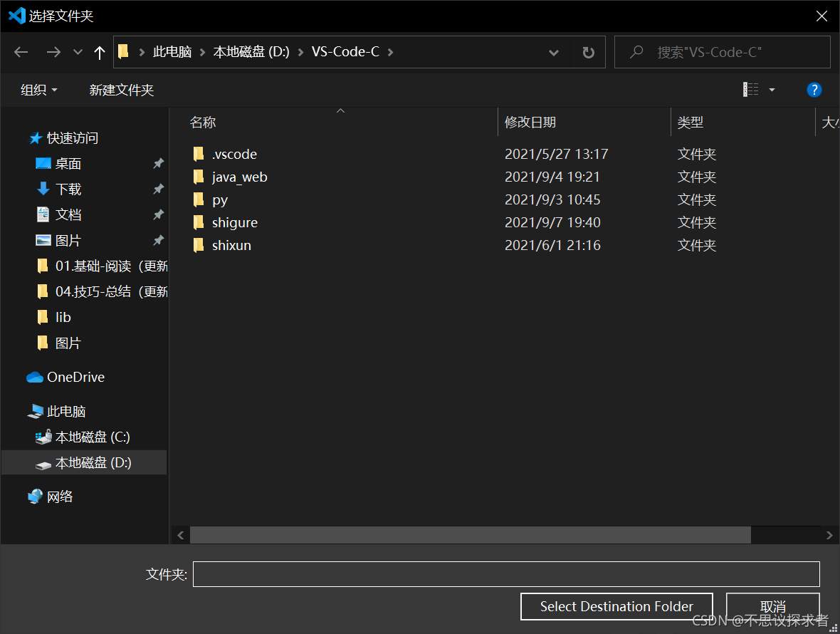This screenshot has width=840, height=634.
Task: Sort by the 修改日期 column header
Action: point(530,123)
